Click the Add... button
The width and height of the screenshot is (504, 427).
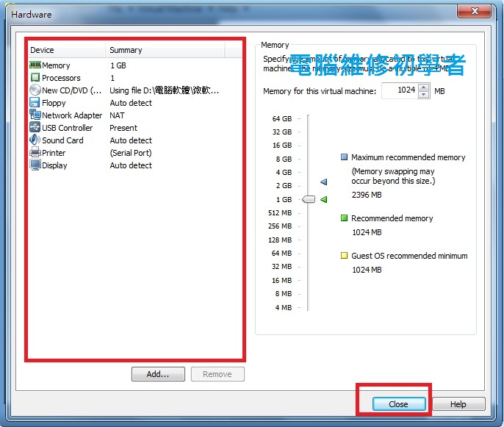(158, 374)
